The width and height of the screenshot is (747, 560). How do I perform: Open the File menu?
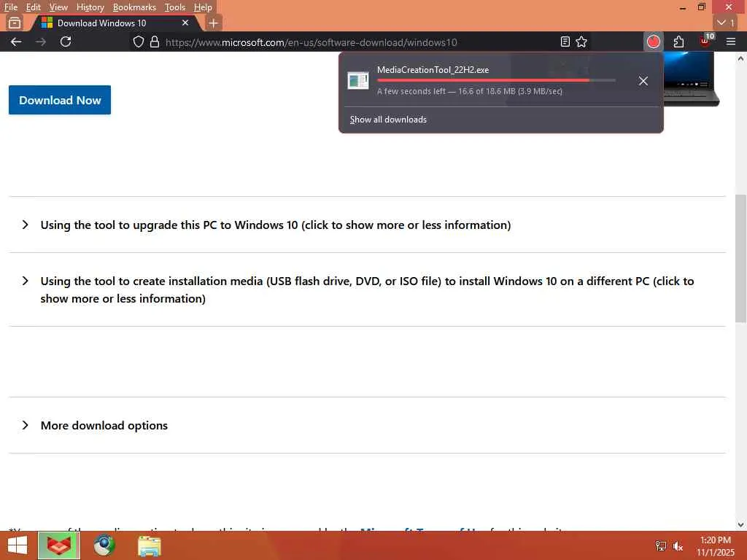tap(10, 7)
